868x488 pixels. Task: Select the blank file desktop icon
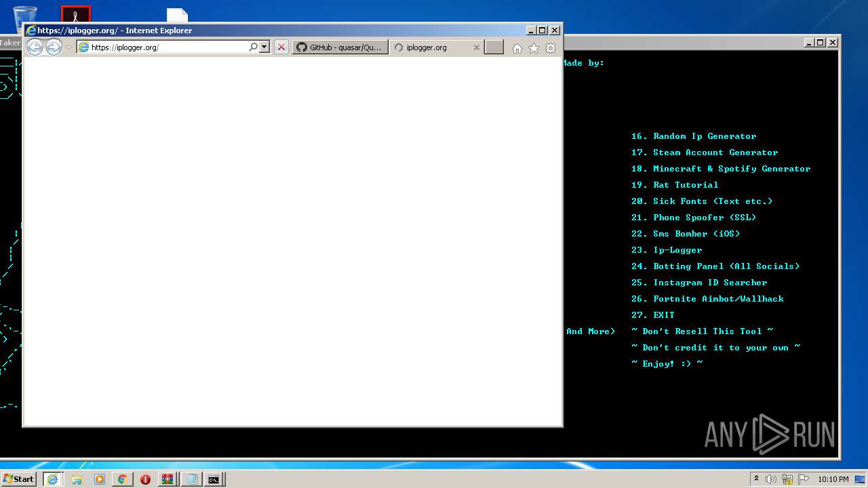[177, 16]
